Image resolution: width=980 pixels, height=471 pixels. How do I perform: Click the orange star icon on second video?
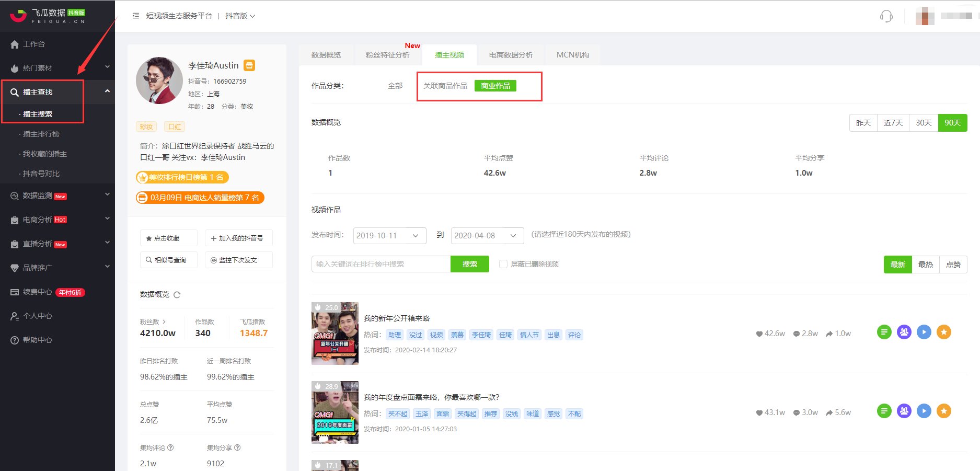[x=944, y=411]
